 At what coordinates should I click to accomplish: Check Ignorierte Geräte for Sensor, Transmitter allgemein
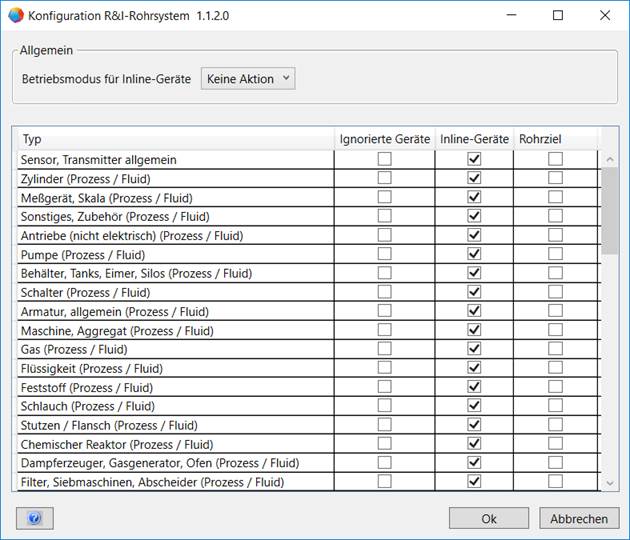[x=385, y=159]
